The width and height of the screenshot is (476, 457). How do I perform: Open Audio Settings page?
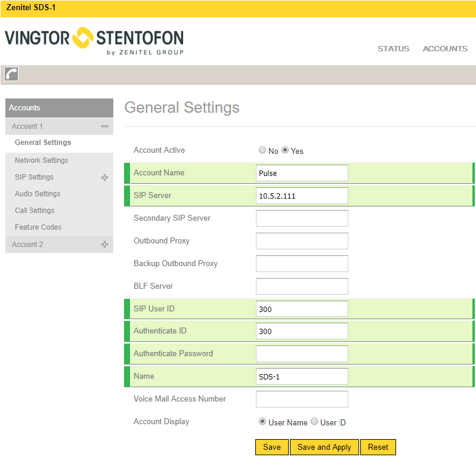38,194
